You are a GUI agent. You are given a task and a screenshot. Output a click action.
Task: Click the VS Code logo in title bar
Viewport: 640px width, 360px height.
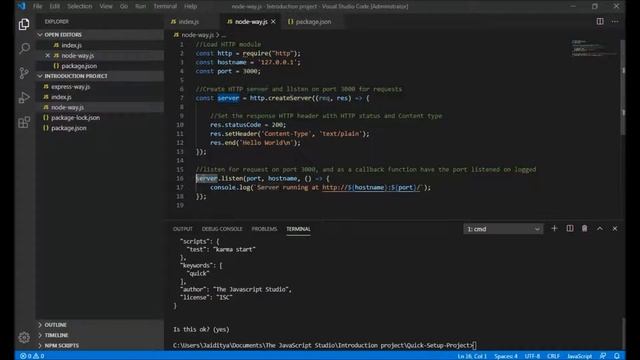(21, 6)
